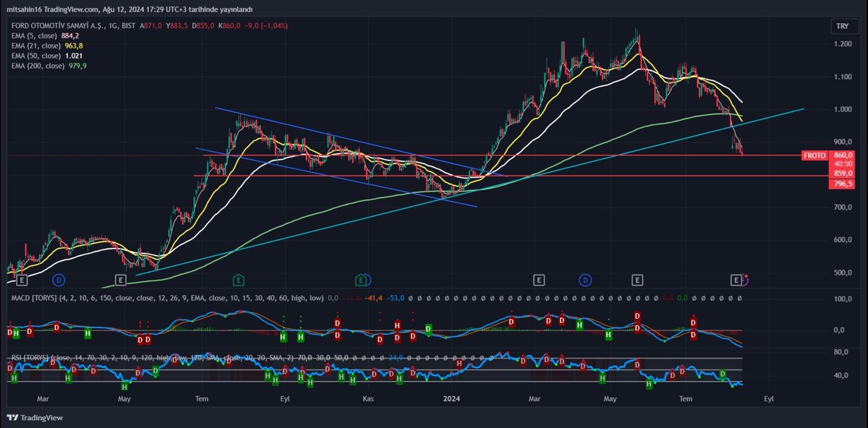Click the TradingView logo
The width and height of the screenshot is (868, 428).
[34, 417]
